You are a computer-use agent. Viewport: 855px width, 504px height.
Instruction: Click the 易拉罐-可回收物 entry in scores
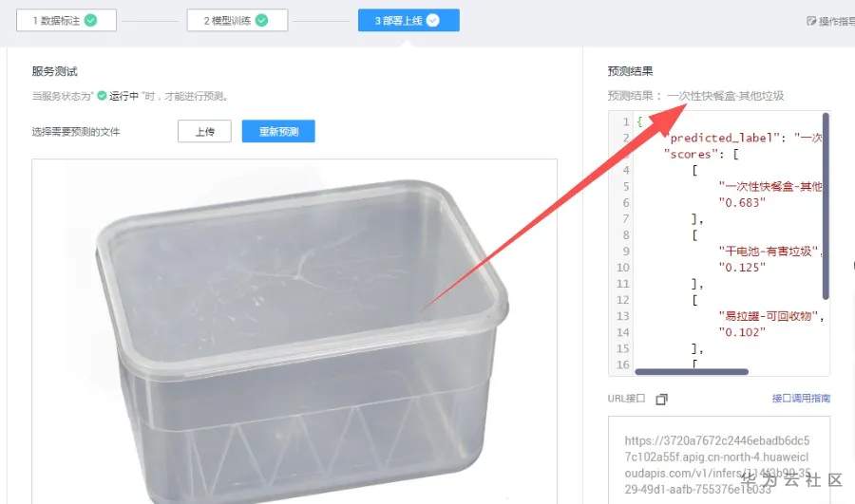pos(770,316)
